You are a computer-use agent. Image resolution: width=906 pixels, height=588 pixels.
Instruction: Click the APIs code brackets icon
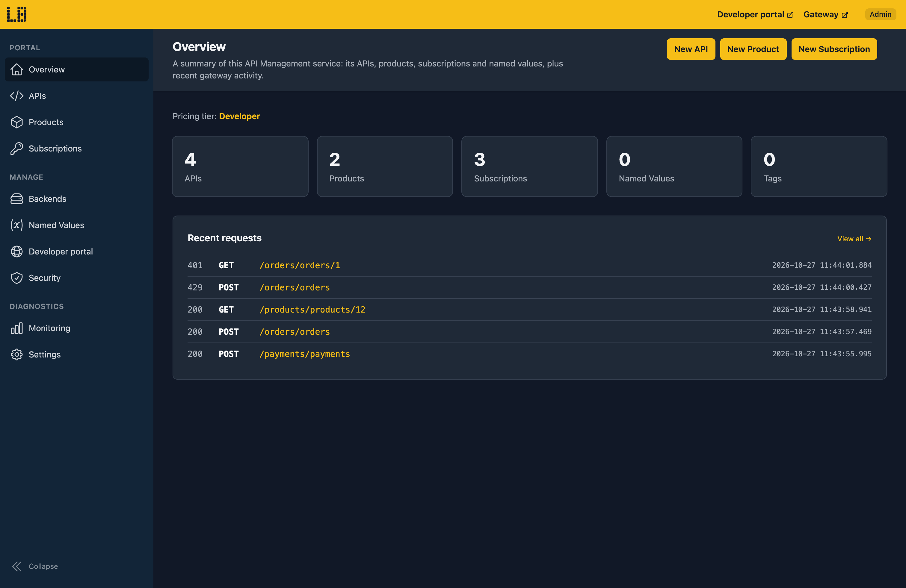17,96
